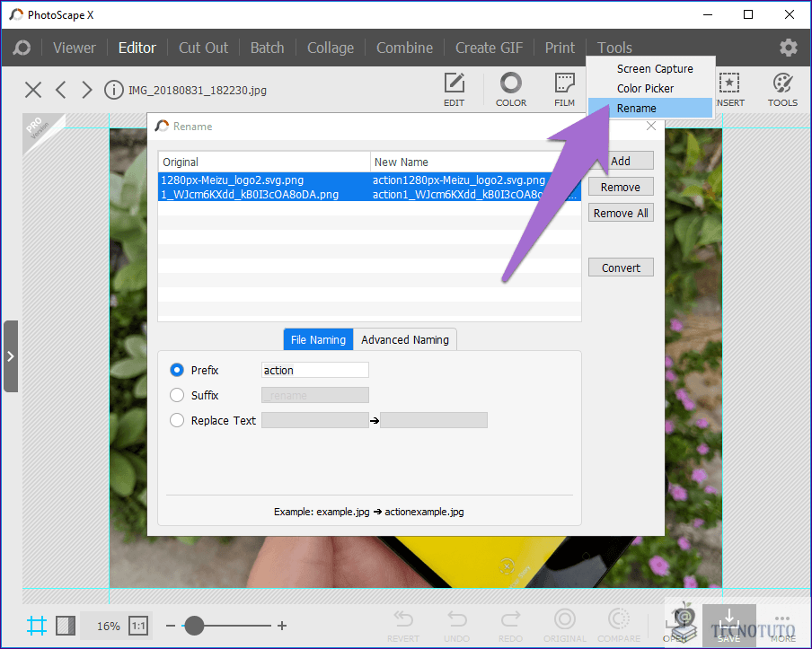Click the UNDO icon
Screen dimensions: 812x649
pos(456,626)
